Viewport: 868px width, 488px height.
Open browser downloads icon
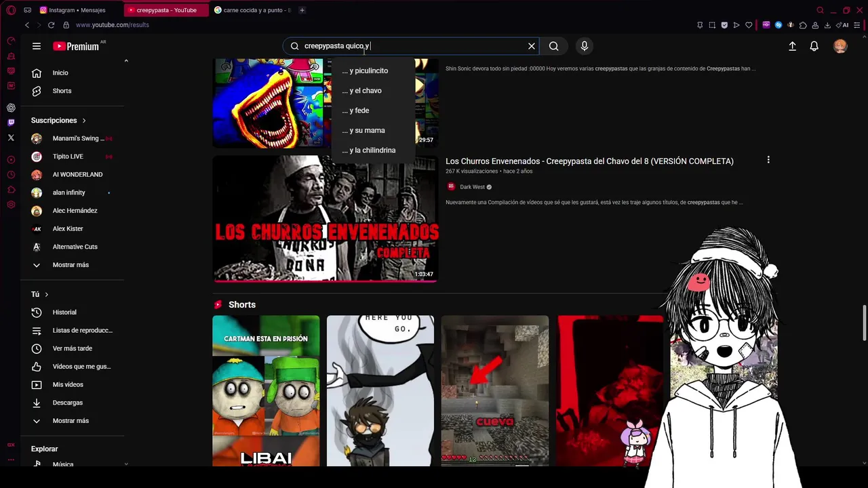(x=827, y=25)
